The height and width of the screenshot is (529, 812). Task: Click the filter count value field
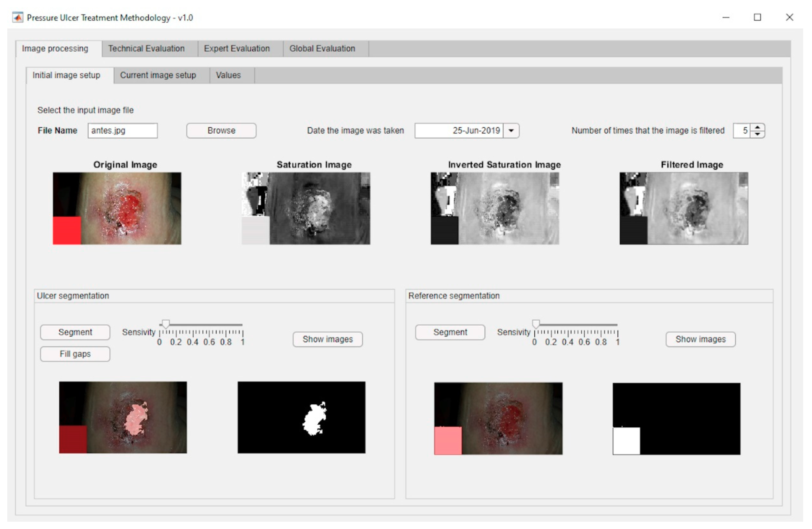741,131
